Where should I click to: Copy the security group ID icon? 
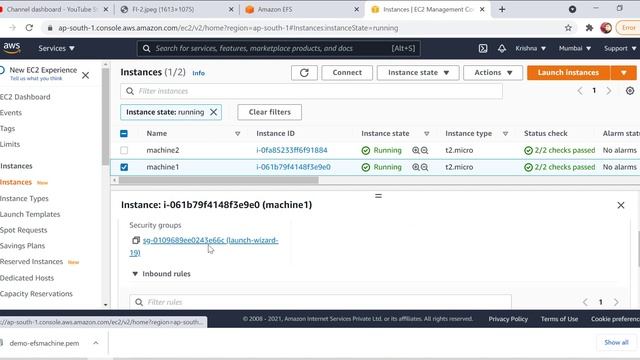(136, 240)
